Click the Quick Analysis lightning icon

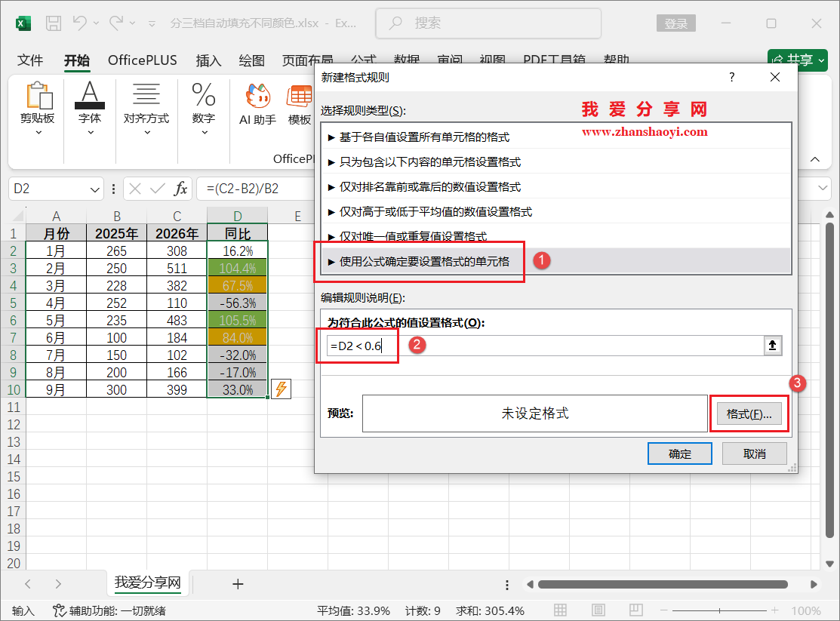coord(282,389)
